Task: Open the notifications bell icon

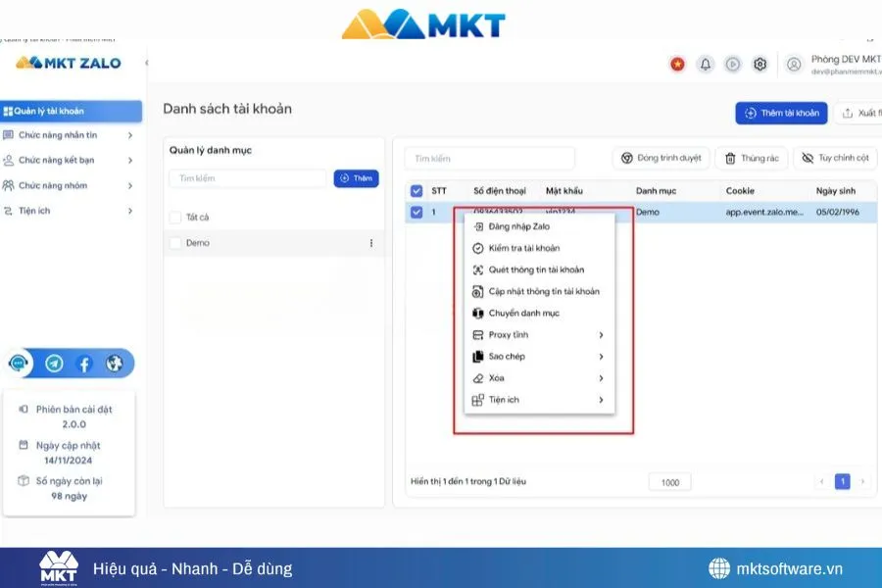Action: click(706, 64)
